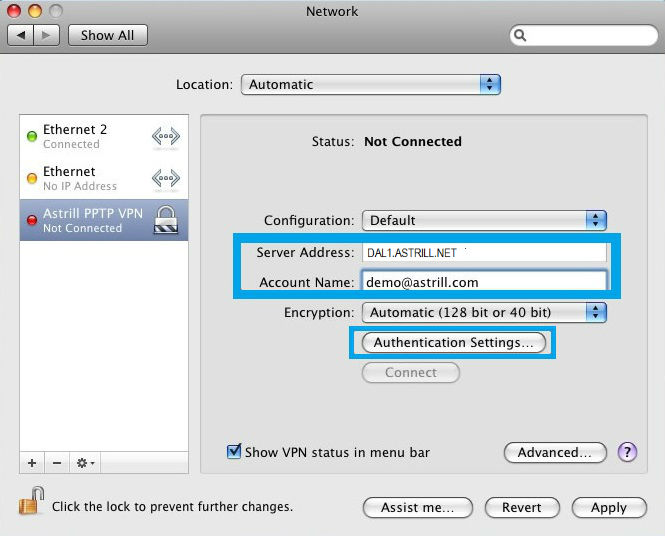Click the green status dot for Ethernet 2

pyautogui.click(x=32, y=137)
